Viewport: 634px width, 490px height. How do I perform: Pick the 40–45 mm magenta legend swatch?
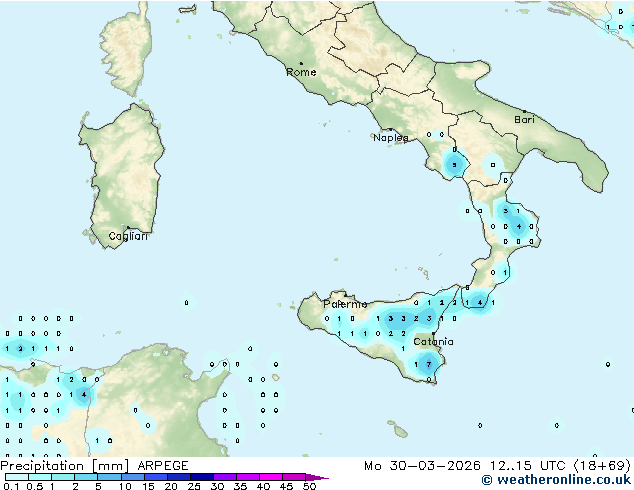point(271,477)
